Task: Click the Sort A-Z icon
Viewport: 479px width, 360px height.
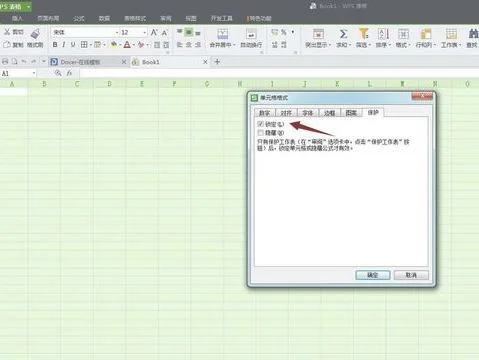Action: (x=383, y=34)
